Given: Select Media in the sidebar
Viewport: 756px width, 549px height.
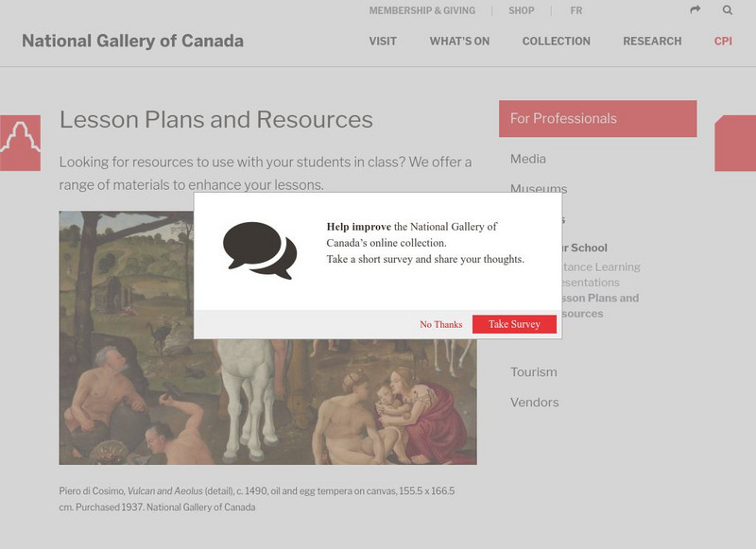Looking at the screenshot, I should 528,159.
